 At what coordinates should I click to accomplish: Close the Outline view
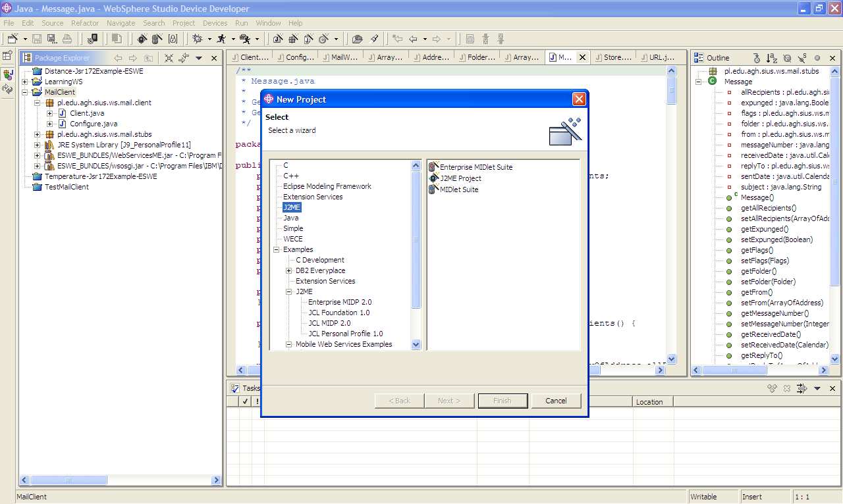832,58
